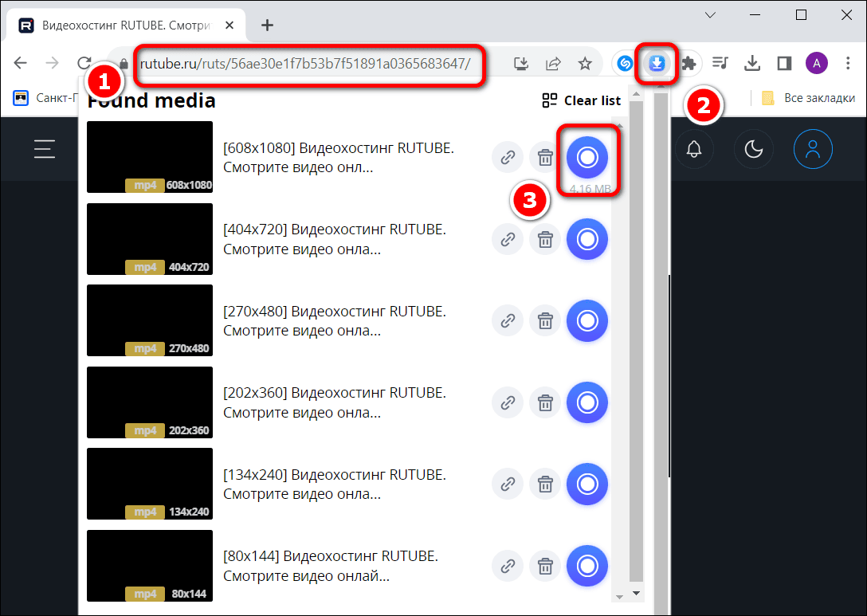Open the Chrome three-dot menu
867x616 pixels.
(848, 64)
